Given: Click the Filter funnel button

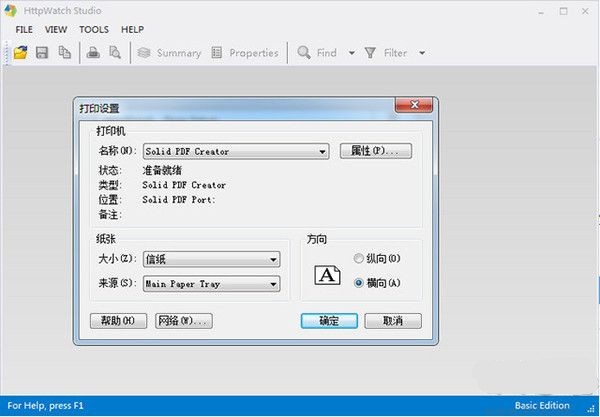Looking at the screenshot, I should 386,53.
